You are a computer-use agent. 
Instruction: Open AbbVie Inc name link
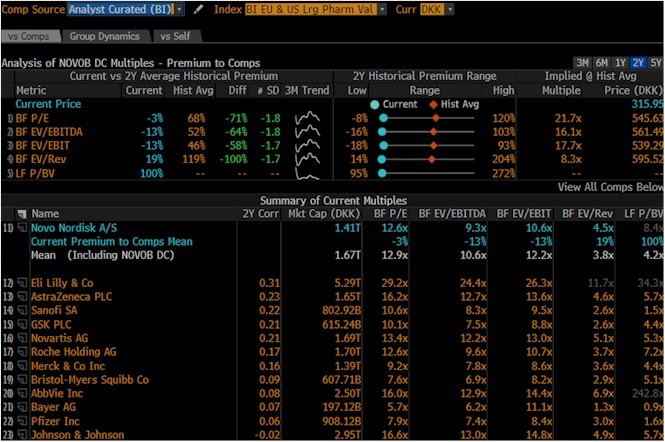57,394
